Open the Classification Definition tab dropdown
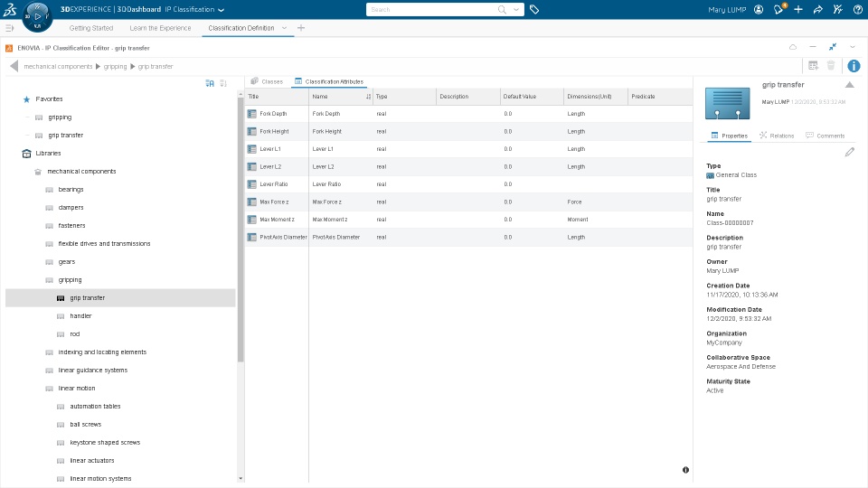 pyautogui.click(x=285, y=28)
